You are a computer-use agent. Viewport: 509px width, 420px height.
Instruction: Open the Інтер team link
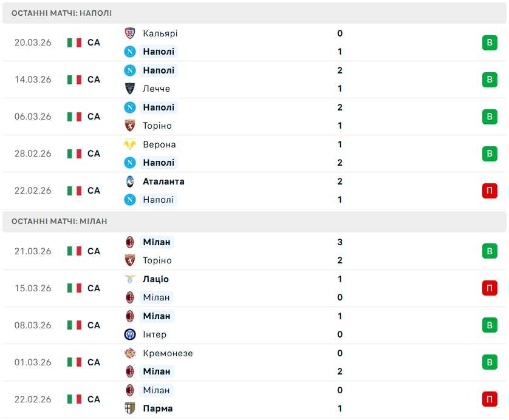[154, 334]
